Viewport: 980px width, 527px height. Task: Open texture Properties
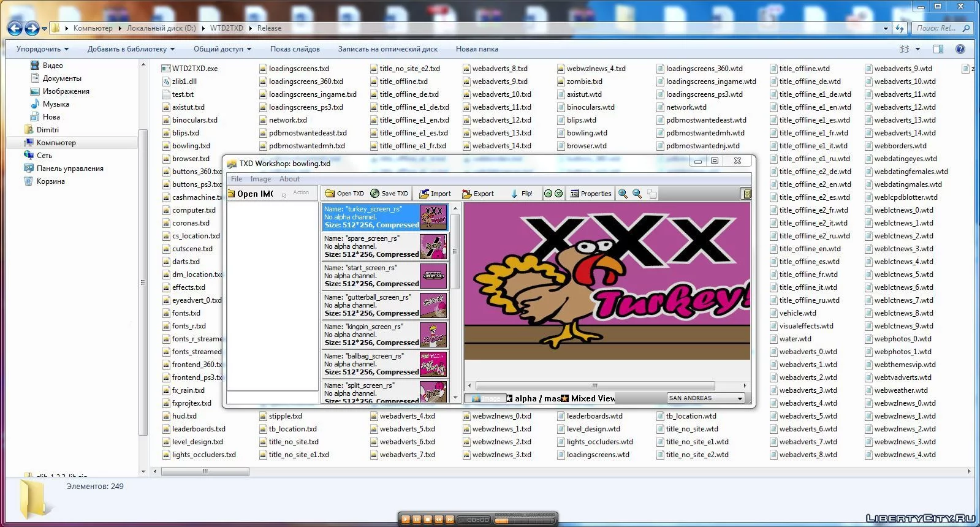coord(590,194)
